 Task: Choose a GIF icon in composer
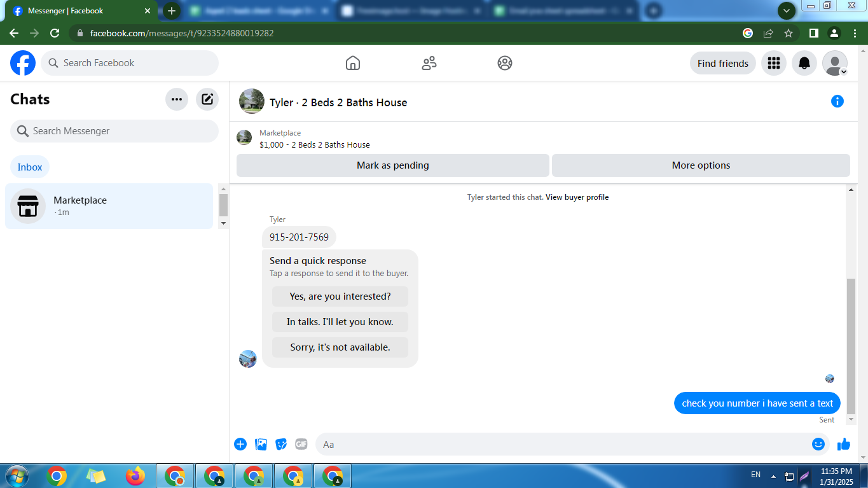click(x=301, y=444)
